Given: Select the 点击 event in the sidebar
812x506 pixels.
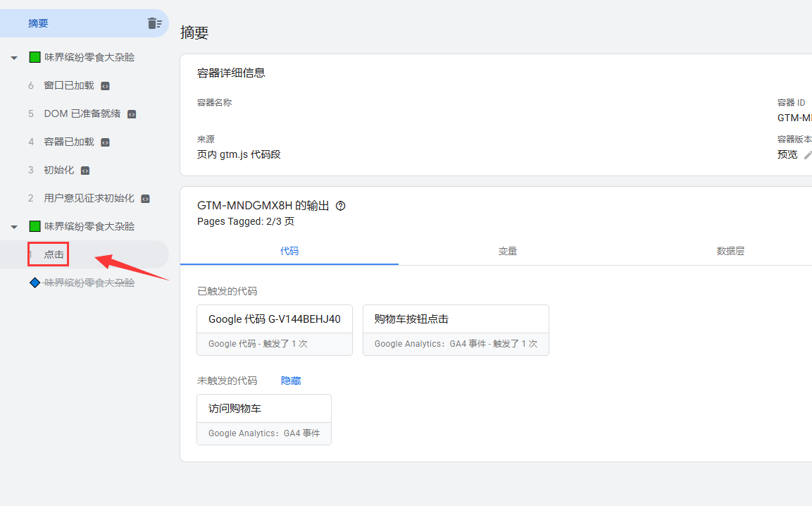Looking at the screenshot, I should [x=54, y=254].
